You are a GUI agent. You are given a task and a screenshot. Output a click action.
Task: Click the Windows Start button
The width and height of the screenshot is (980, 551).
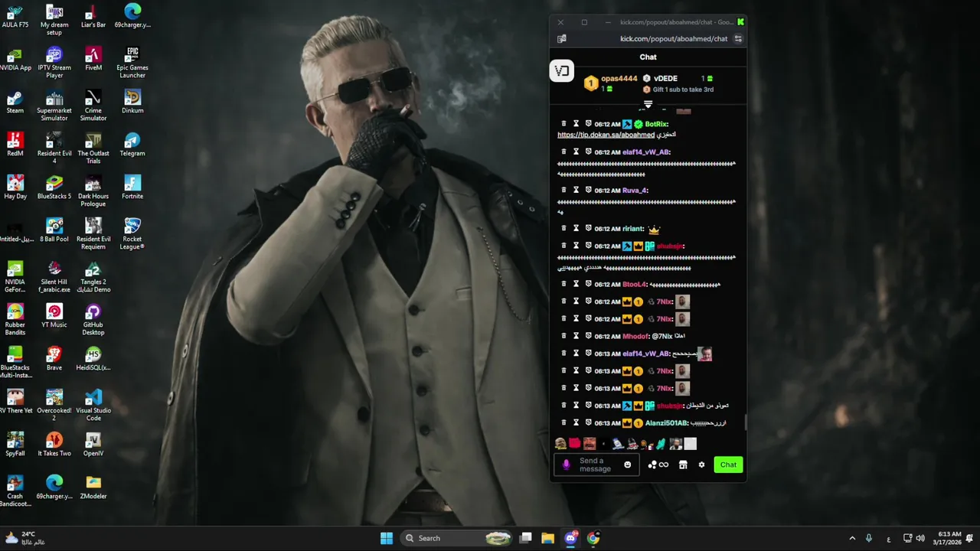pyautogui.click(x=387, y=538)
